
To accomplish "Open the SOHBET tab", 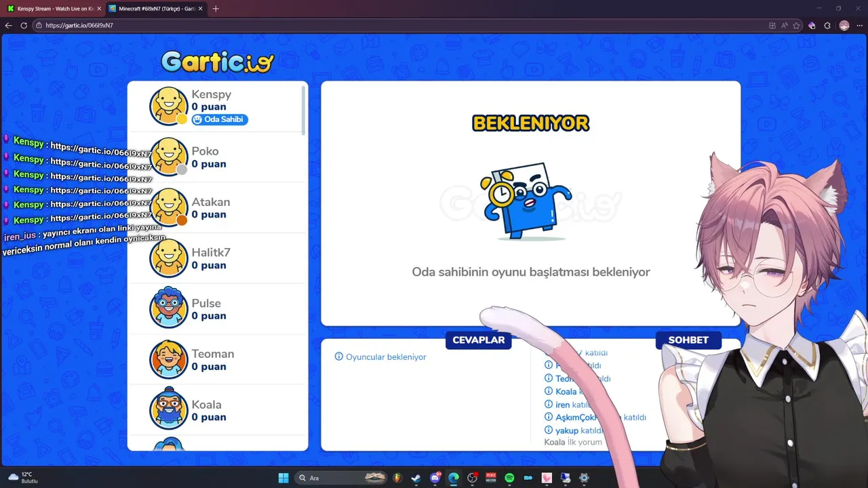I will 688,340.
